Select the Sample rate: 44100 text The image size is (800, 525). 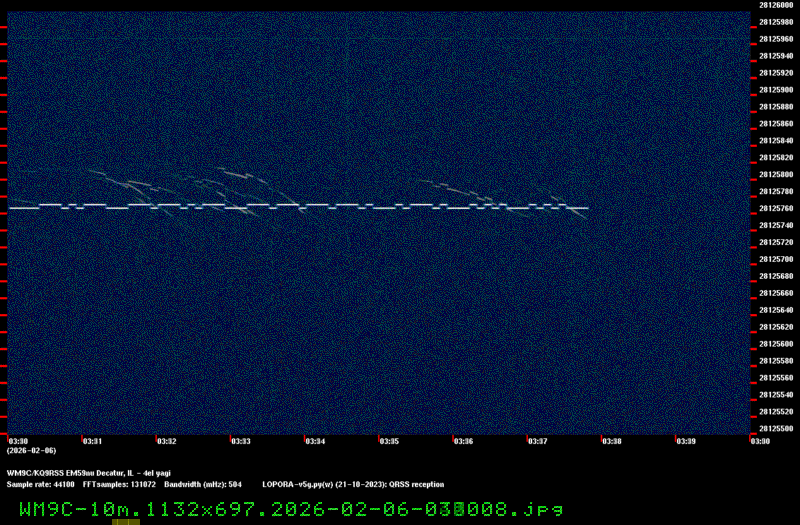click(x=40, y=484)
